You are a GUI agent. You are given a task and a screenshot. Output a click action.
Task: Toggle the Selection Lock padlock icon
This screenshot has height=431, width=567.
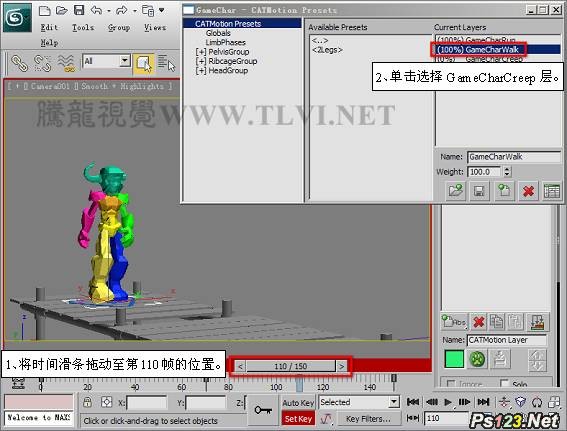pyautogui.click(x=87, y=402)
